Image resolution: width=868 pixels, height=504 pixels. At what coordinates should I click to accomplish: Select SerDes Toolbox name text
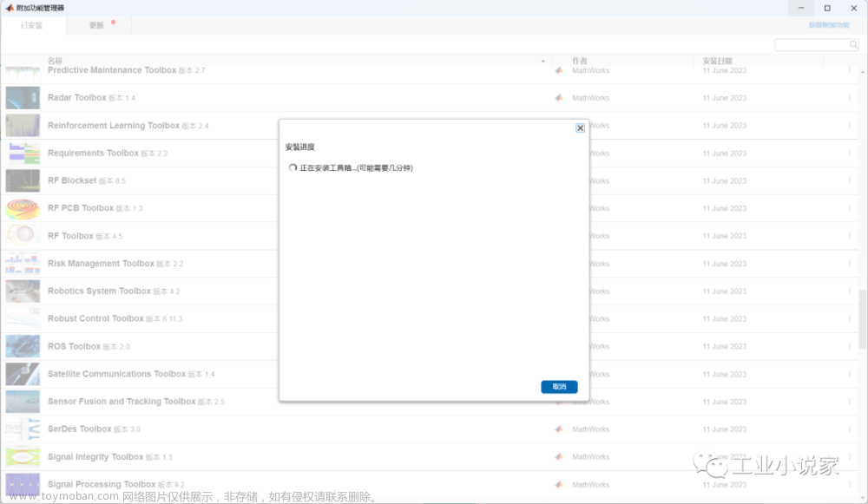(x=80, y=429)
